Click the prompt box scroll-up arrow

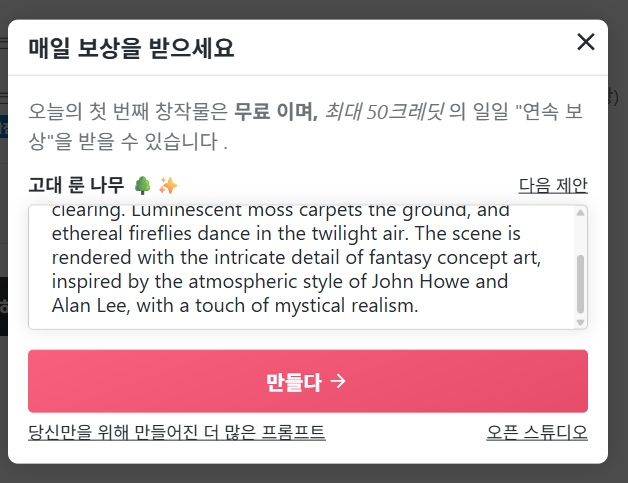click(x=580, y=212)
